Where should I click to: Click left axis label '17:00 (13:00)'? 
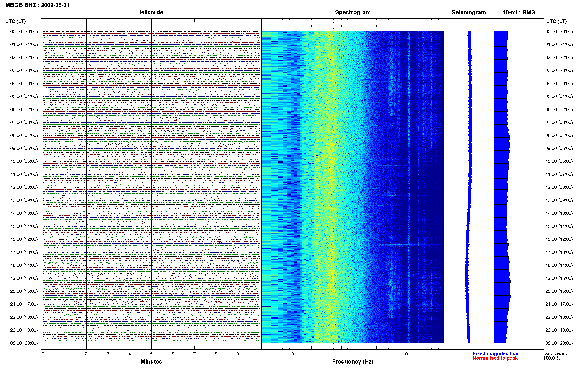pyautogui.click(x=24, y=252)
